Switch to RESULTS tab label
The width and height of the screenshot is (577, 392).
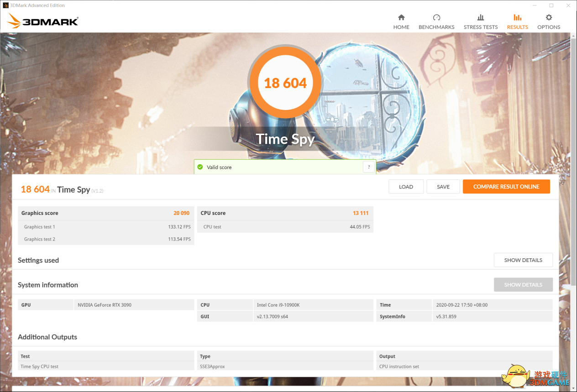pos(517,27)
